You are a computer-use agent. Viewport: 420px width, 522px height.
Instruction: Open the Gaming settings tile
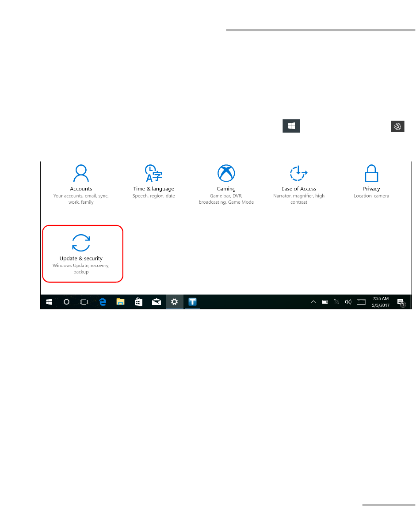coord(226,184)
